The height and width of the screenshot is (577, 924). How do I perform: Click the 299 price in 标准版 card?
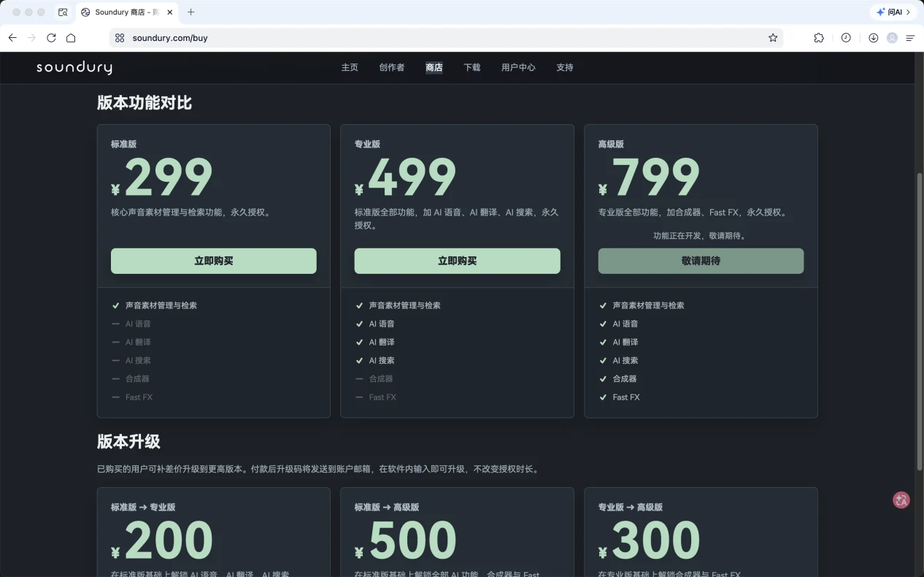point(169,177)
